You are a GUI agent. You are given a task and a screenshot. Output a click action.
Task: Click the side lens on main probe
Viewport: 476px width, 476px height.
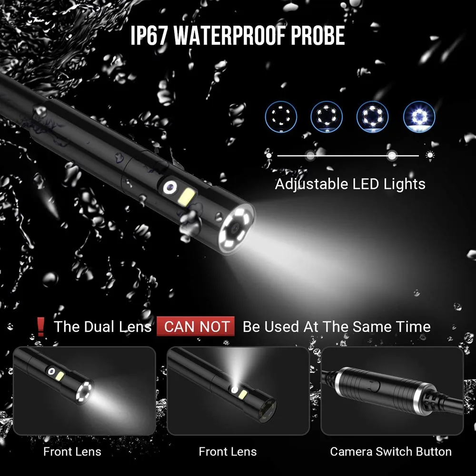tap(170, 187)
